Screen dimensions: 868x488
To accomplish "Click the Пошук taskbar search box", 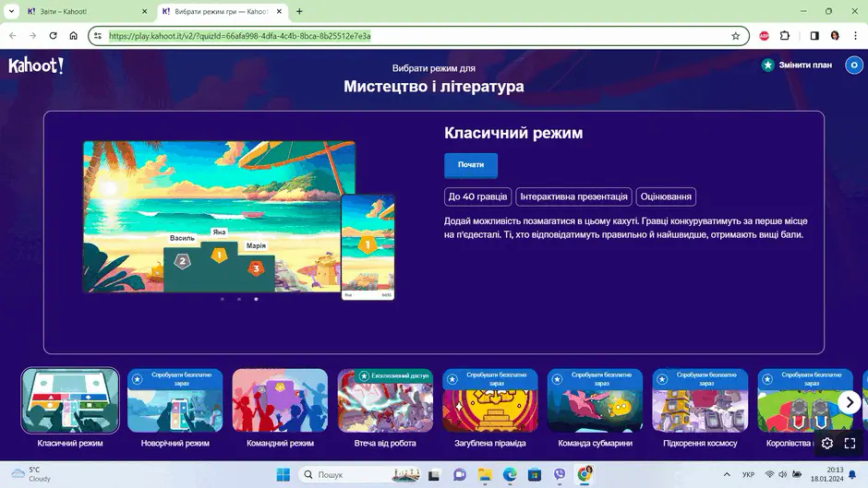I will point(360,475).
